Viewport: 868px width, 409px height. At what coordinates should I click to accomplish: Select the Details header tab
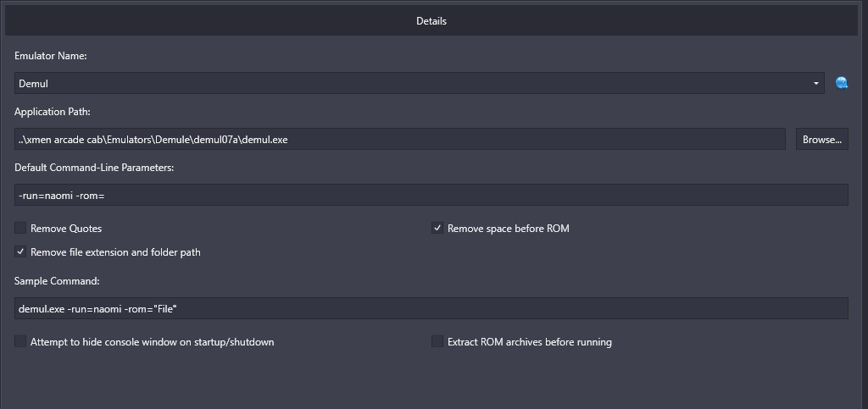(x=431, y=20)
